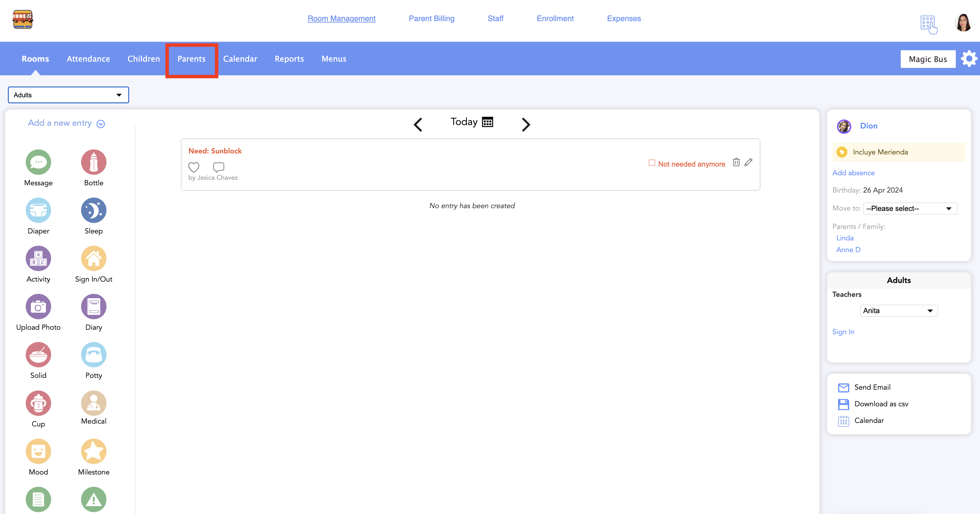
Task: Like the Sunblock need with heart icon
Action: pos(194,167)
